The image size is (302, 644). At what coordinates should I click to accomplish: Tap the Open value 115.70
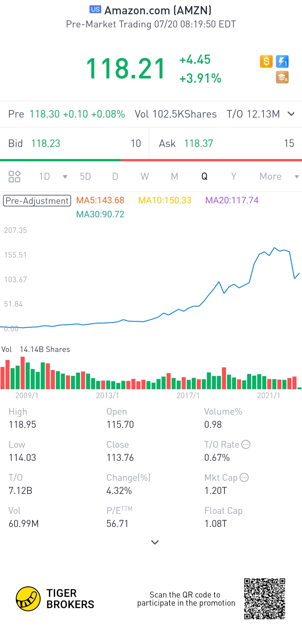(120, 424)
